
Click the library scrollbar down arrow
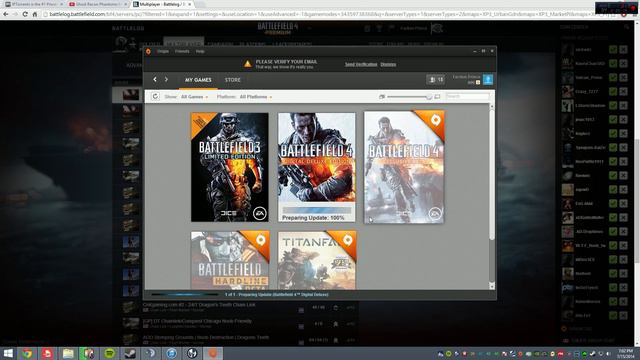(x=492, y=287)
